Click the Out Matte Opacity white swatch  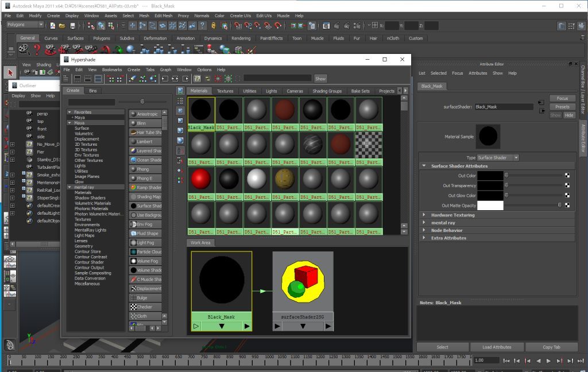[x=490, y=205]
